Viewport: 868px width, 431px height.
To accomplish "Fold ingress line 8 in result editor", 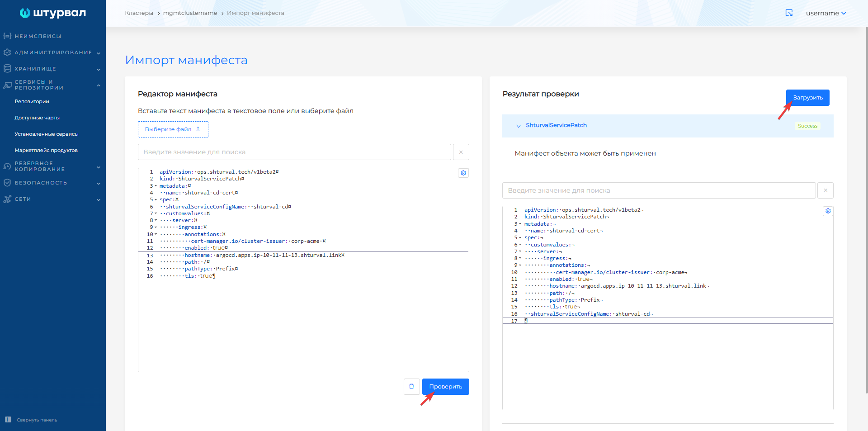I will [520, 258].
